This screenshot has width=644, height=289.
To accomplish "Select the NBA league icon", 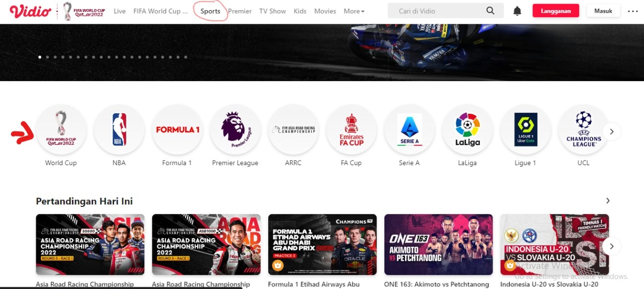I will tap(119, 129).
